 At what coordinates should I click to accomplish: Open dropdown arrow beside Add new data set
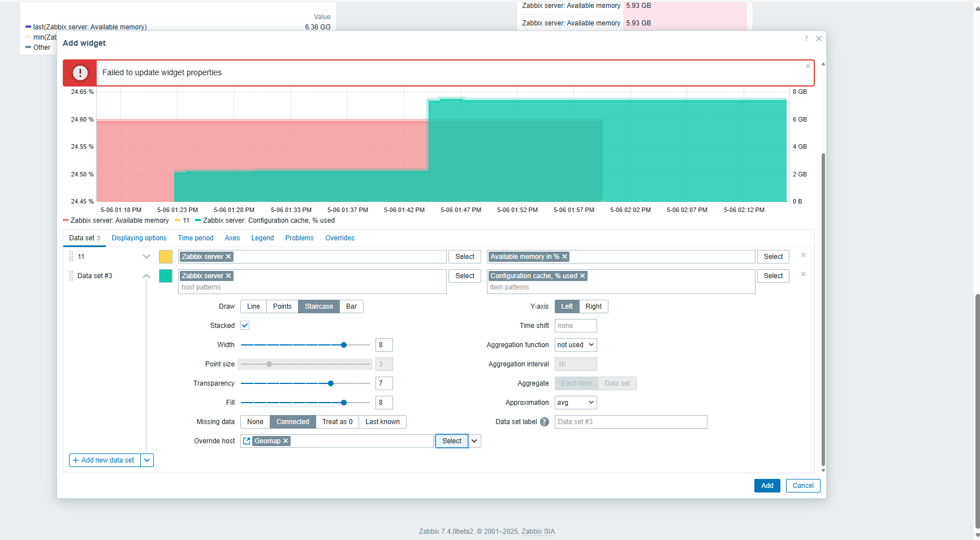[147, 460]
